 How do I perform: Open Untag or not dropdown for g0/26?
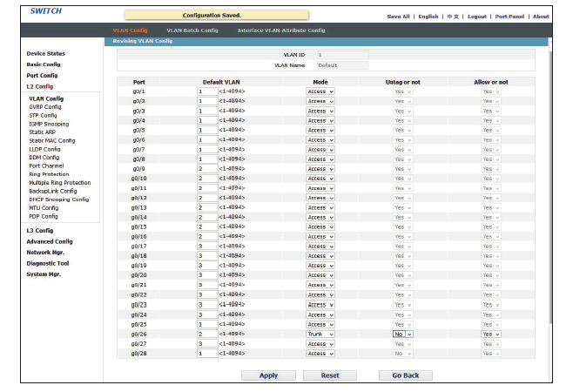tap(403, 334)
